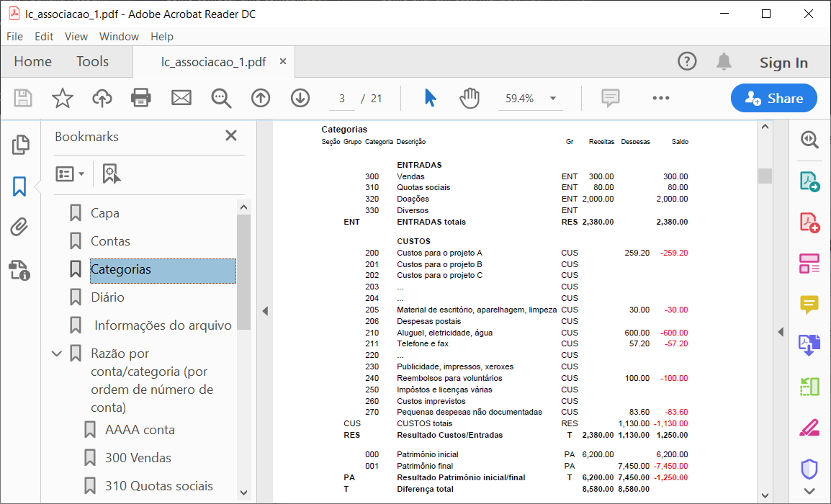Show more tools chevron in right pane
831x504 pixels.
[x=809, y=491]
